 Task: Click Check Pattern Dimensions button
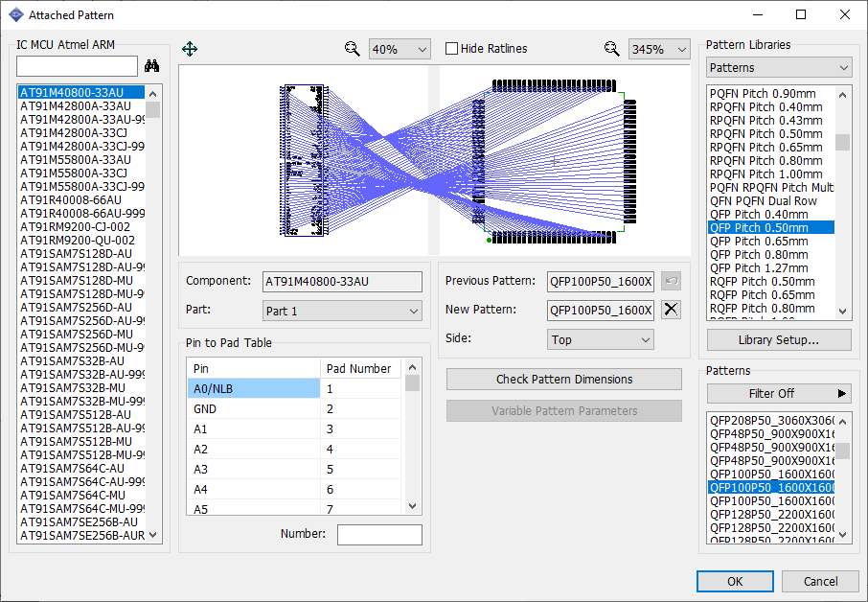[564, 380]
